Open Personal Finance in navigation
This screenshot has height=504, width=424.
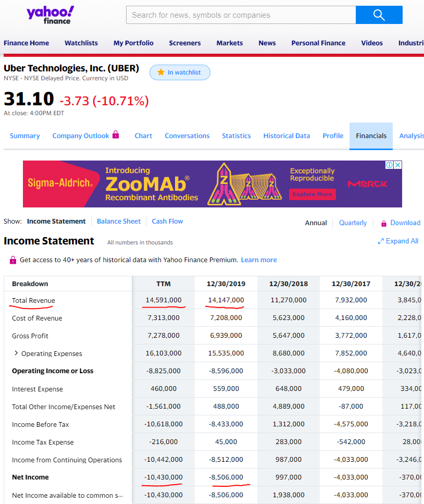318,43
